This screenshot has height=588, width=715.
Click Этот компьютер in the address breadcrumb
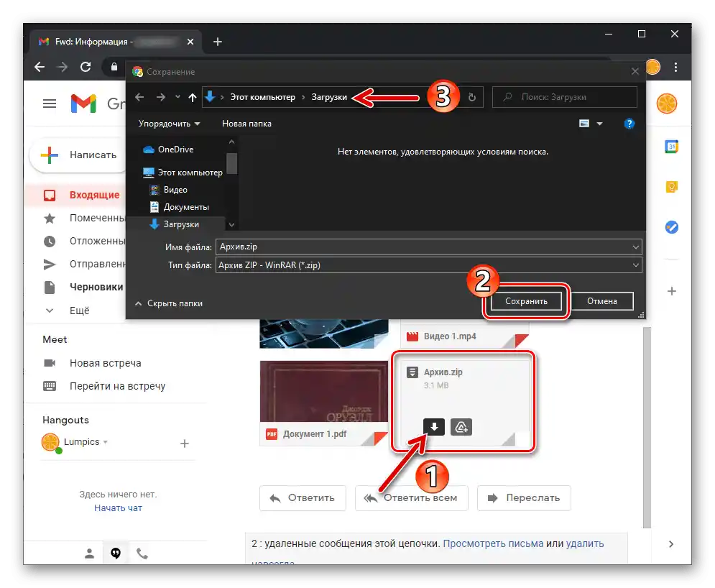coord(262,97)
